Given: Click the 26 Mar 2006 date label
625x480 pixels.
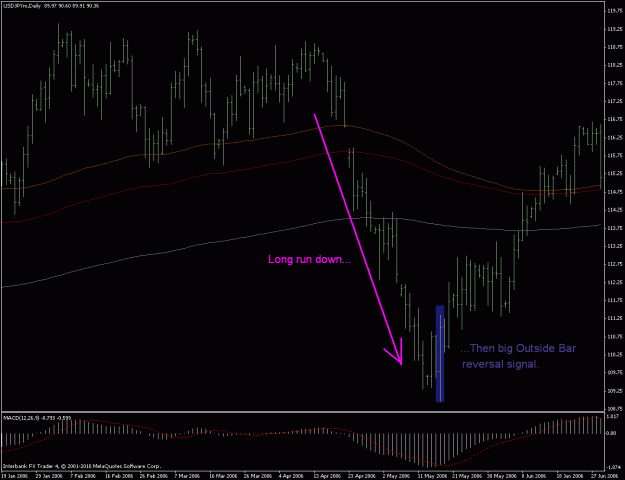Looking at the screenshot, I should (x=257, y=476).
